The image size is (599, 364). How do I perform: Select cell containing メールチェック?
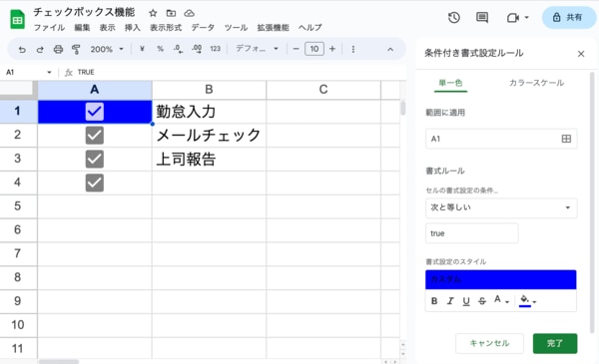point(209,135)
